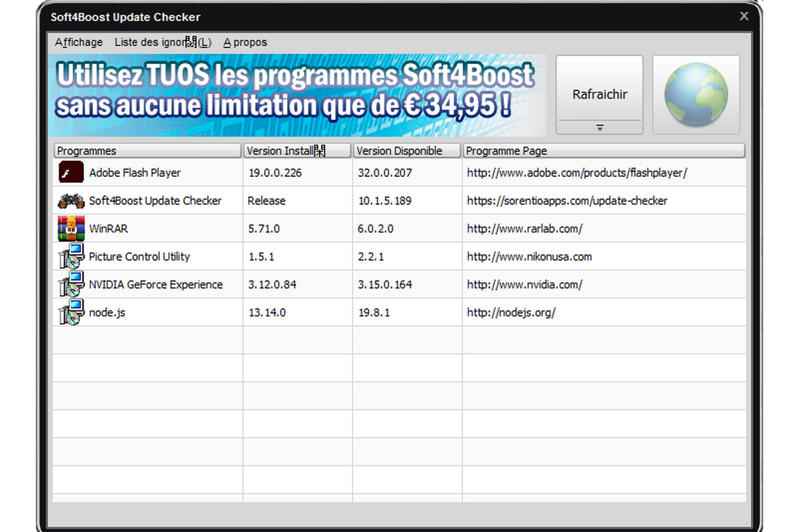Screen dimensions: 798x532
Task: Click the globe website button
Action: point(696,94)
